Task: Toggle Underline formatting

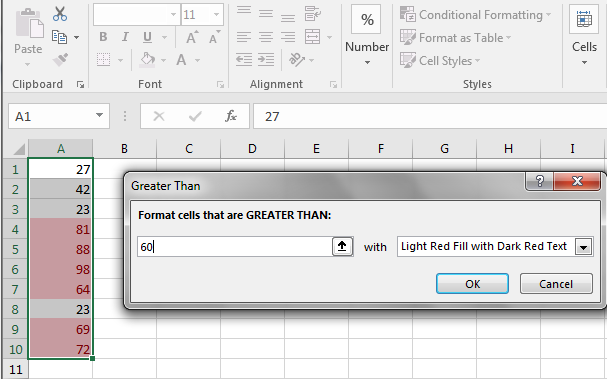Action: click(147, 37)
